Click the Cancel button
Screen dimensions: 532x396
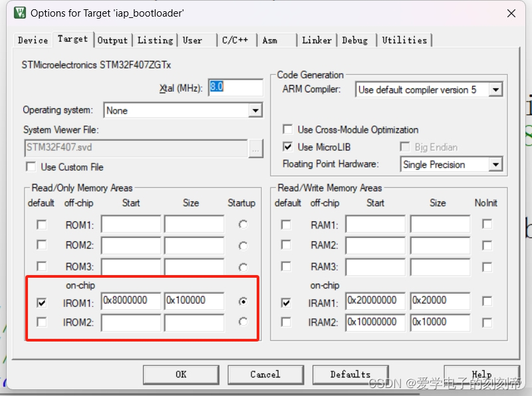pyautogui.click(x=265, y=375)
